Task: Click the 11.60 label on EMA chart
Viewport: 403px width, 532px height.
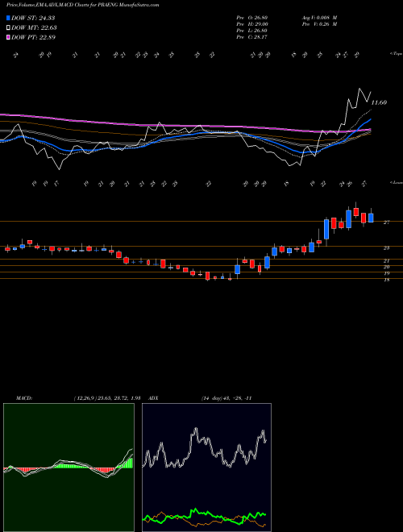Action: pyautogui.click(x=379, y=102)
